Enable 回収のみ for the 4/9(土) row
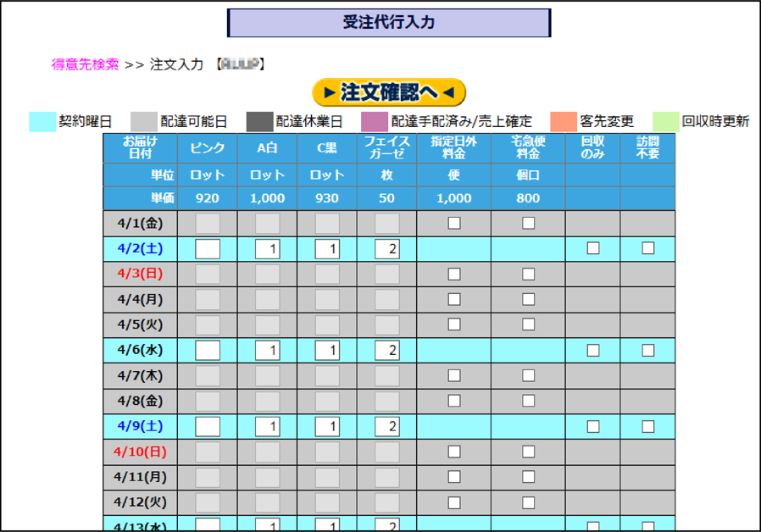 (593, 426)
